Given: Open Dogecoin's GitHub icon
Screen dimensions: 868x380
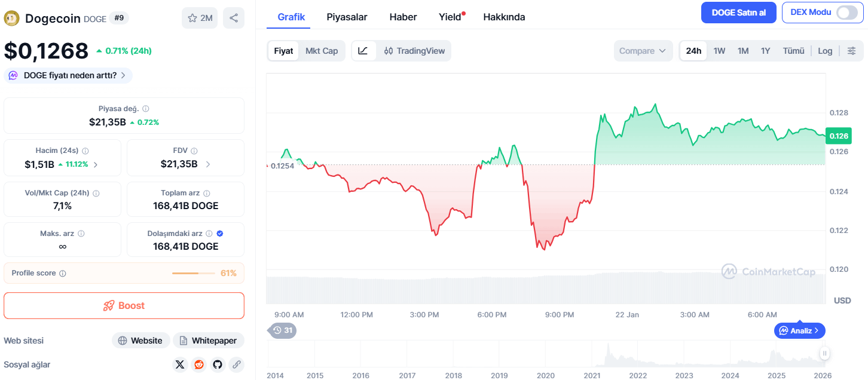Looking at the screenshot, I should (218, 364).
